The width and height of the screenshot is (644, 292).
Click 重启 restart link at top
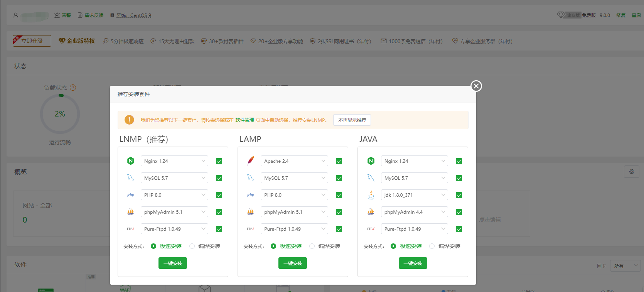click(636, 15)
